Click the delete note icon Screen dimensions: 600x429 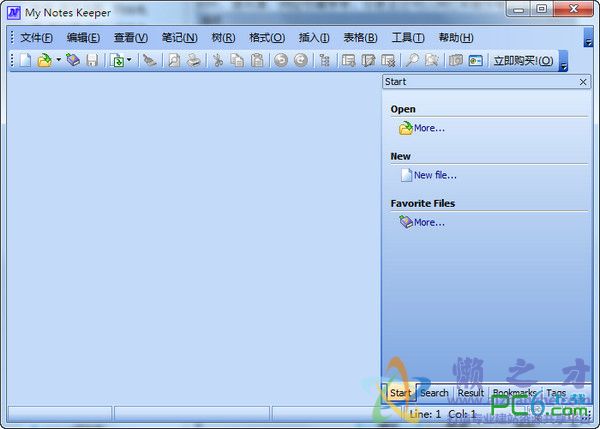388,60
